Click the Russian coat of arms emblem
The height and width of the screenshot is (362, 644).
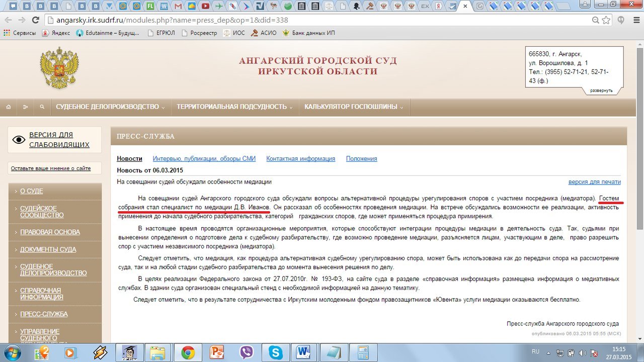(x=59, y=68)
